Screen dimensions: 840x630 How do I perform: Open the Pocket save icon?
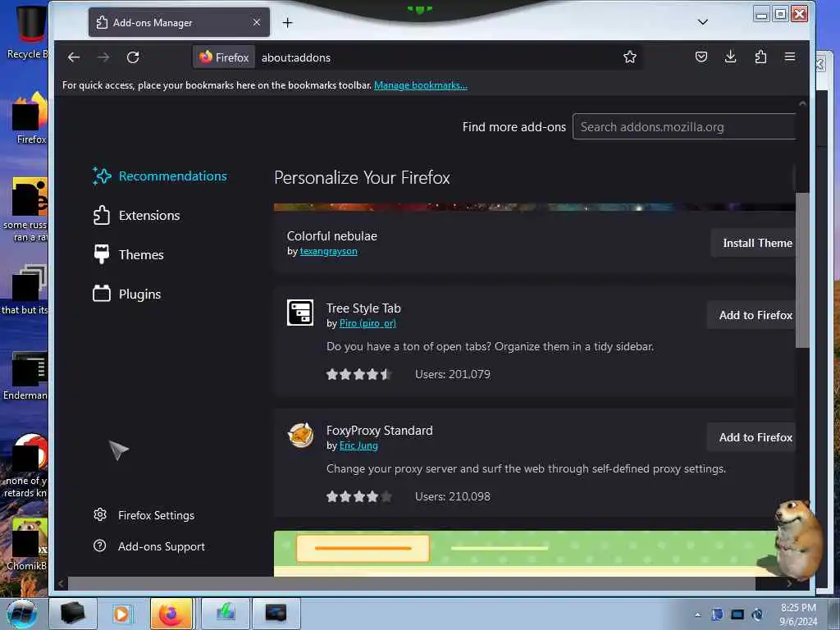(701, 57)
